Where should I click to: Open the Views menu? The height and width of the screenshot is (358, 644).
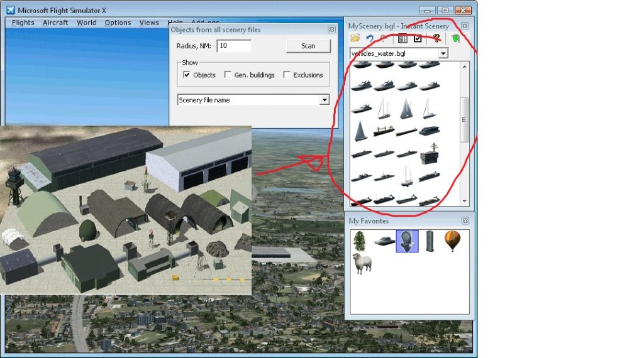pyautogui.click(x=148, y=23)
